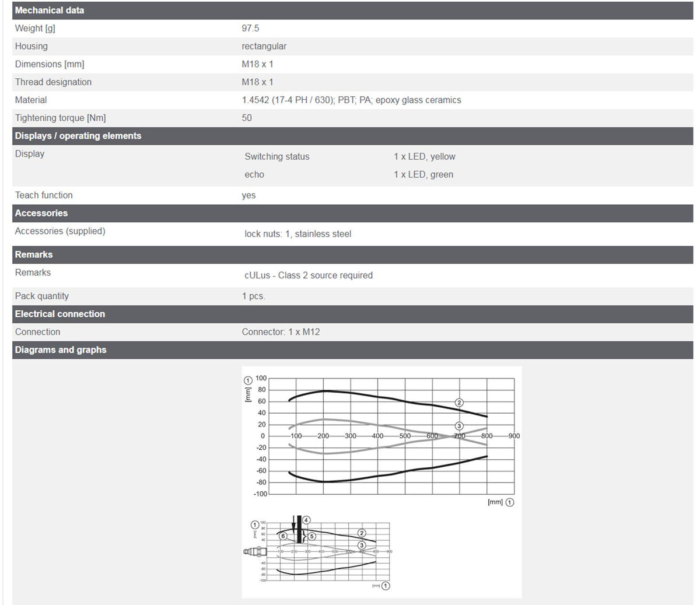This screenshot has height=605, width=700.
Task: Select the Teach function value yes
Action: point(249,195)
